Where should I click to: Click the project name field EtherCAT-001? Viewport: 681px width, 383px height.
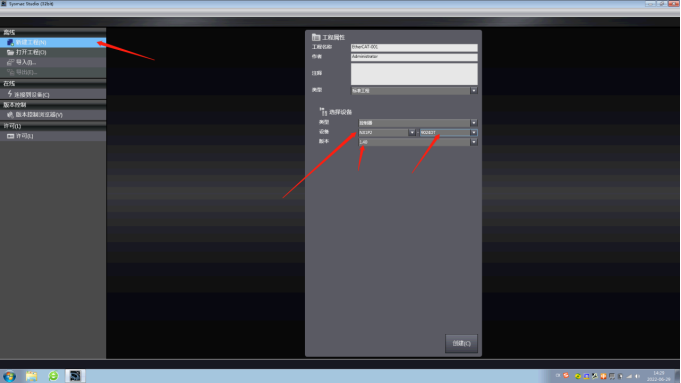click(x=414, y=47)
